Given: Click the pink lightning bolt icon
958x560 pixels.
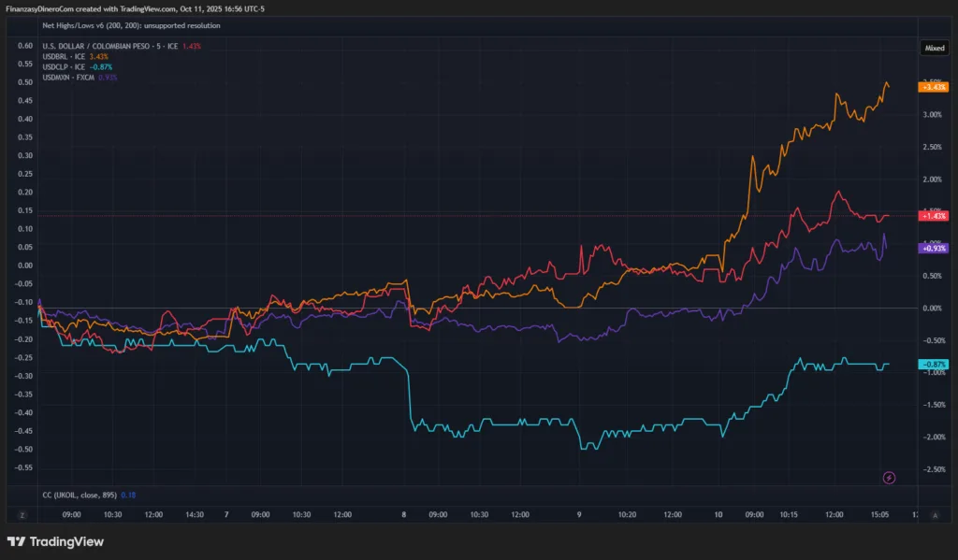Looking at the screenshot, I should (889, 478).
